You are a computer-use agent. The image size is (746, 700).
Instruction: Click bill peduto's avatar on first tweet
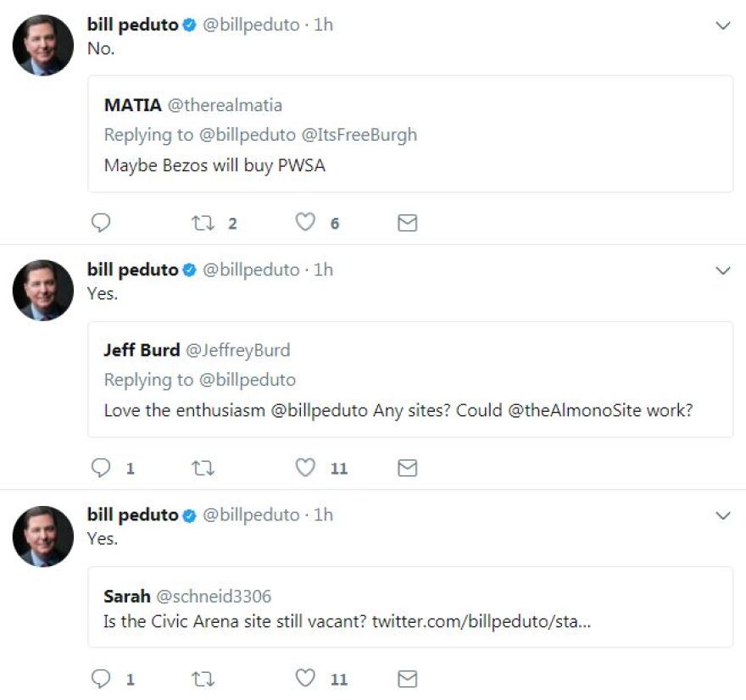click(x=42, y=45)
